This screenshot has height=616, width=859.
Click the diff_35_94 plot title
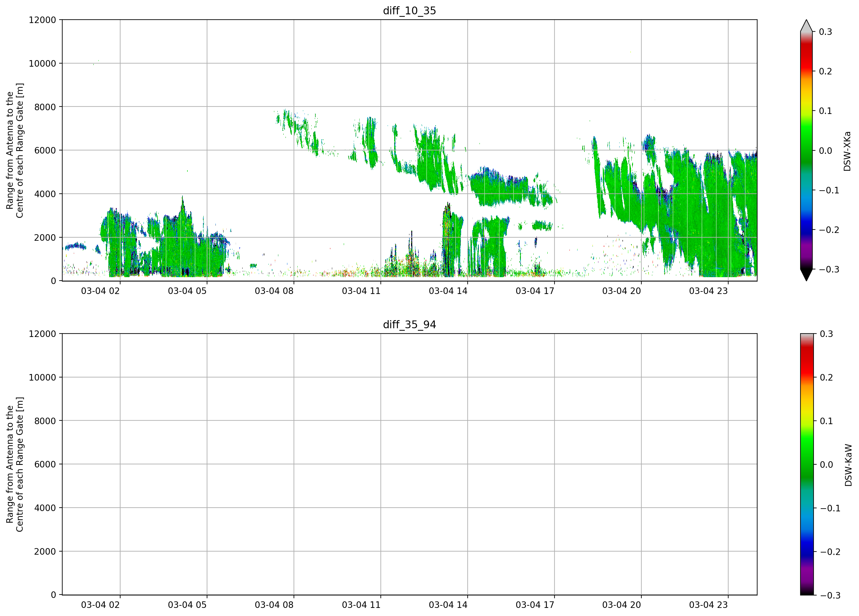pyautogui.click(x=409, y=325)
